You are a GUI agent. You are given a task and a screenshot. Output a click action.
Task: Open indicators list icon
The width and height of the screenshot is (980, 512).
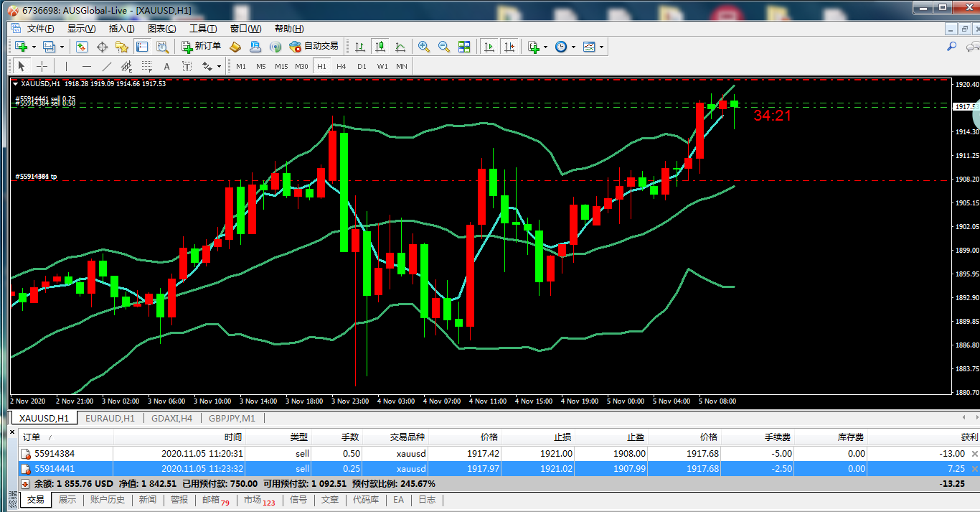tap(533, 47)
